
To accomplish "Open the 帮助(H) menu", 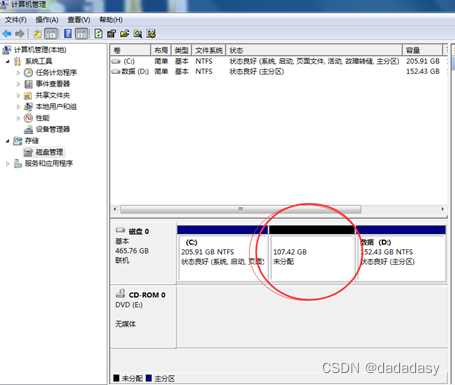I will [x=111, y=20].
